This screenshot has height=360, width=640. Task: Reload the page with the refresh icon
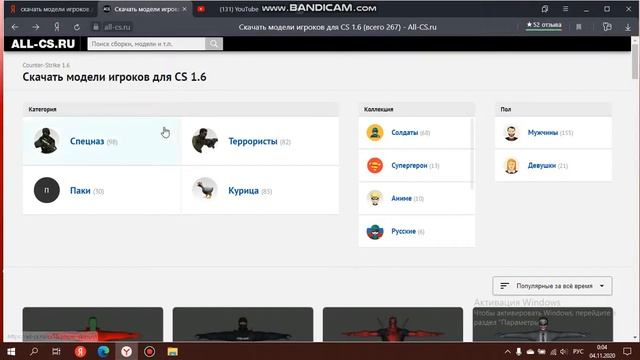(77, 27)
